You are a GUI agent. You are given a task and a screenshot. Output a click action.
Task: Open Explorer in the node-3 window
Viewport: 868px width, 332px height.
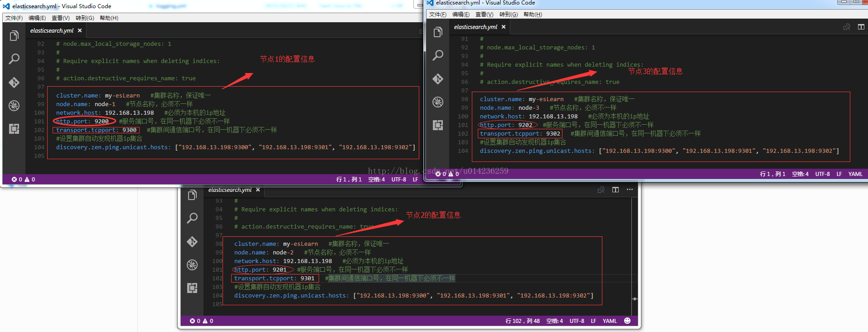pos(438,32)
